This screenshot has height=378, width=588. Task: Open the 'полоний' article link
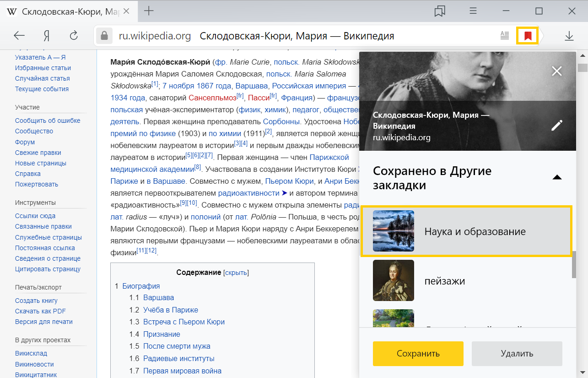click(x=206, y=216)
